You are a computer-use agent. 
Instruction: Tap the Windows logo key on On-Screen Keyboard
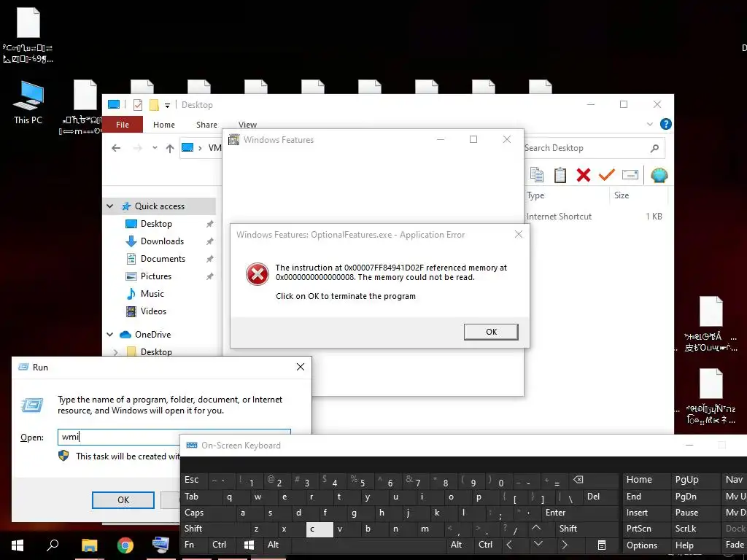(x=249, y=545)
